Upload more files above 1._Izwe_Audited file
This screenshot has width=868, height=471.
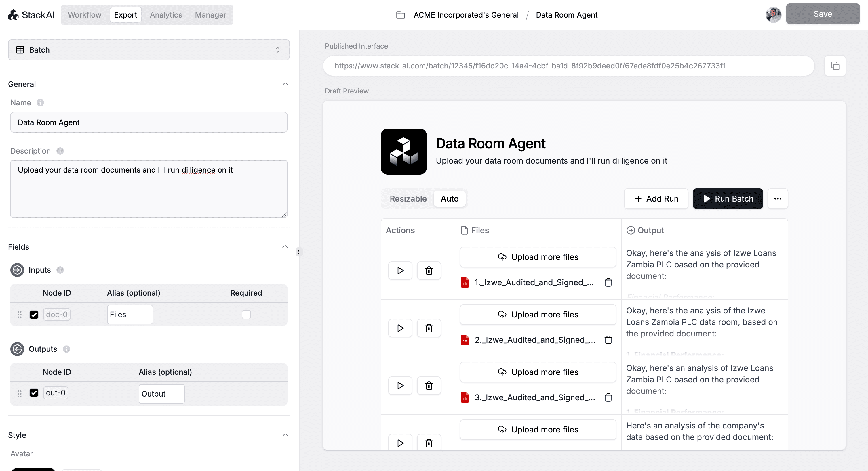click(x=538, y=257)
